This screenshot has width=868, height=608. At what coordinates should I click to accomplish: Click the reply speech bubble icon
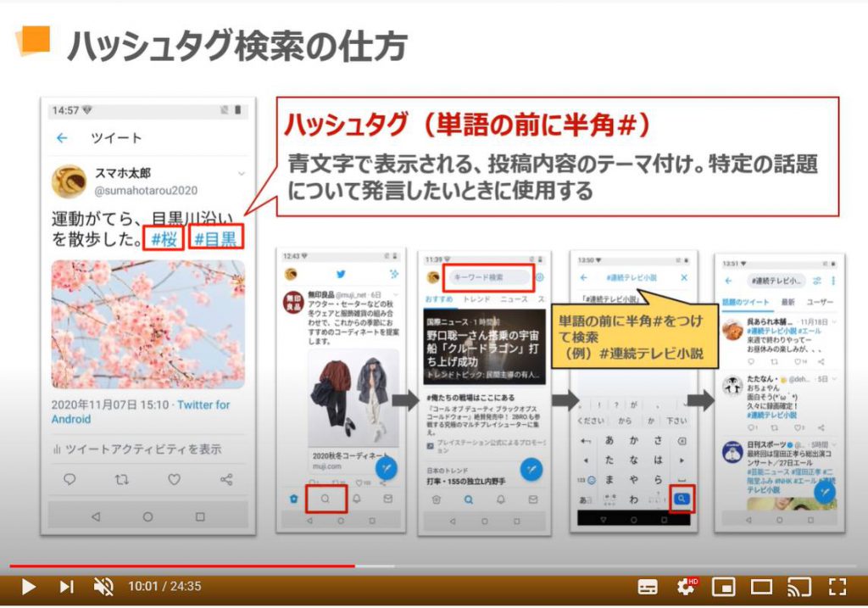[x=70, y=480]
